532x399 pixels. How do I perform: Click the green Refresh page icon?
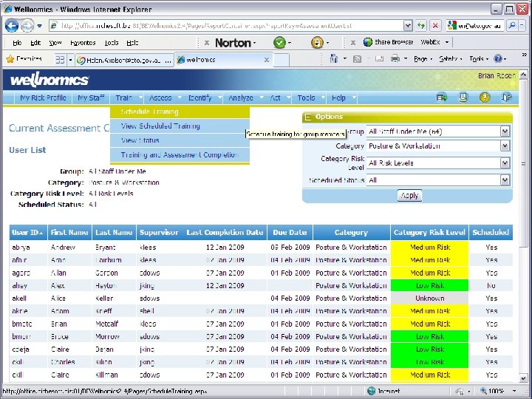421,25
